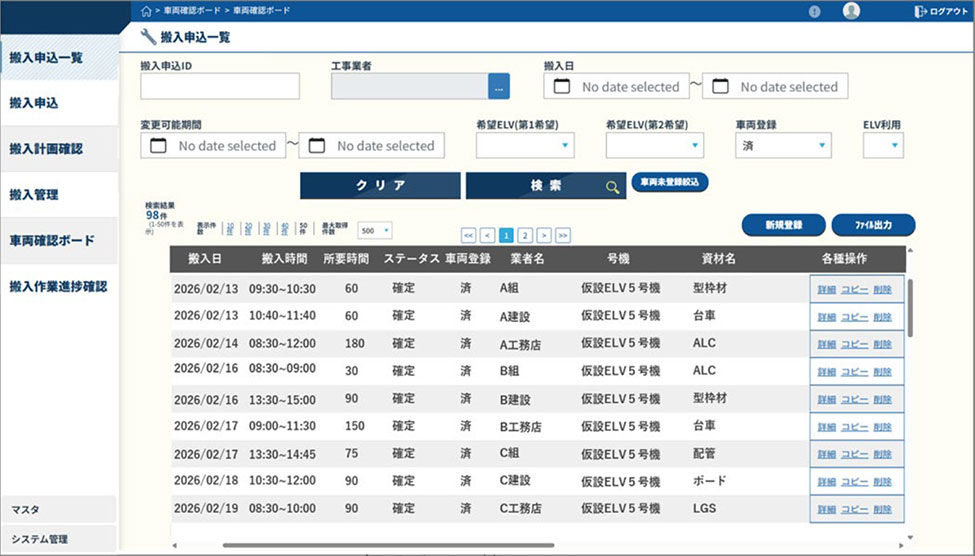Set display count to 30件
The width and height of the screenshot is (975, 556).
click(267, 229)
